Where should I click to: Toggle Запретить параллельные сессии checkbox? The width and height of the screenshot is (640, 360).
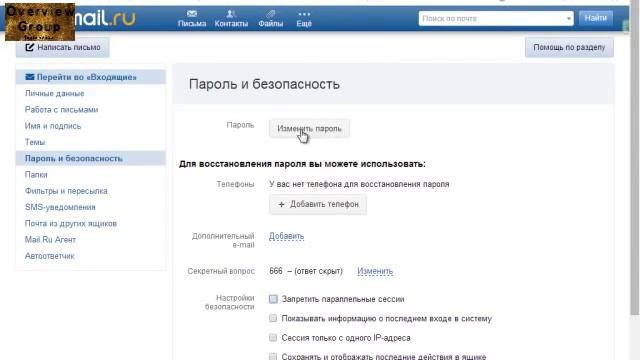click(x=273, y=299)
